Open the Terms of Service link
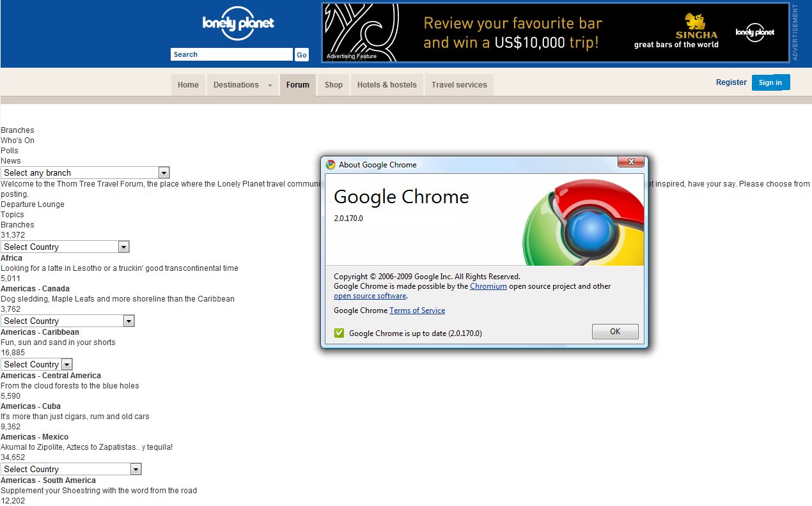The image size is (812, 506). [x=417, y=310]
